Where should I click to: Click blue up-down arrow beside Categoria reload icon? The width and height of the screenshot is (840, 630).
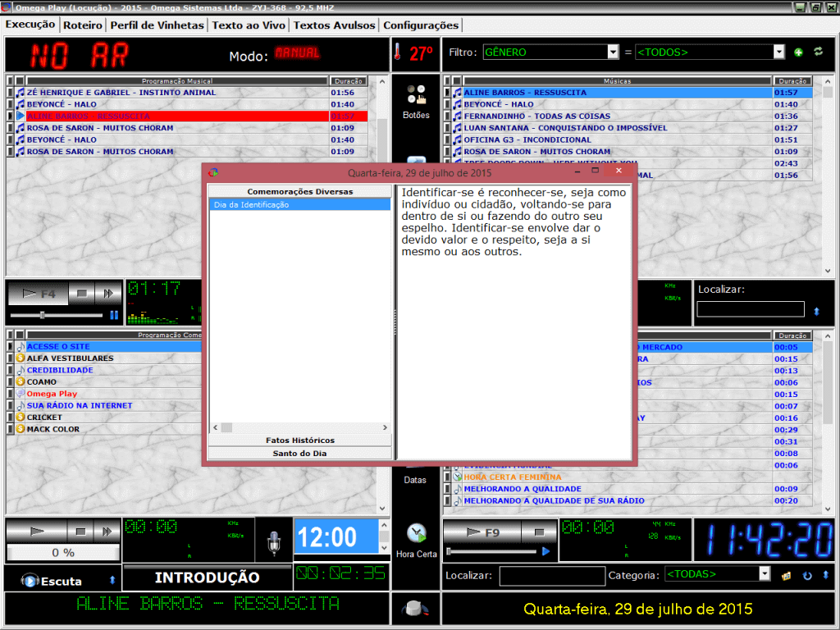point(825,575)
